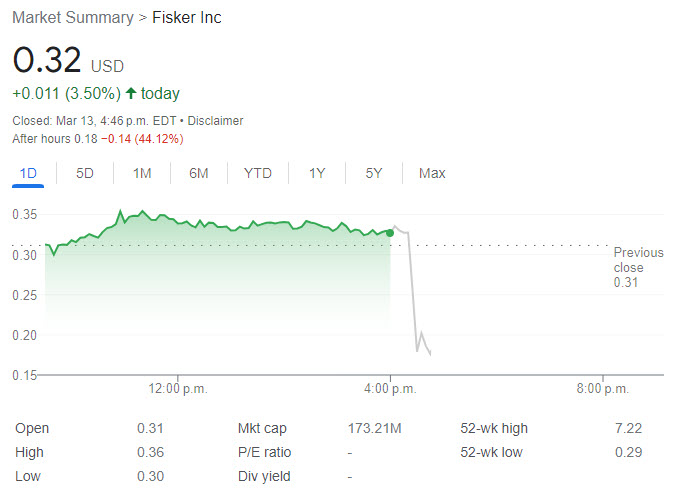Click the Mkt cap value 173.21M
Viewport: 684px width, 494px height.
tap(374, 429)
